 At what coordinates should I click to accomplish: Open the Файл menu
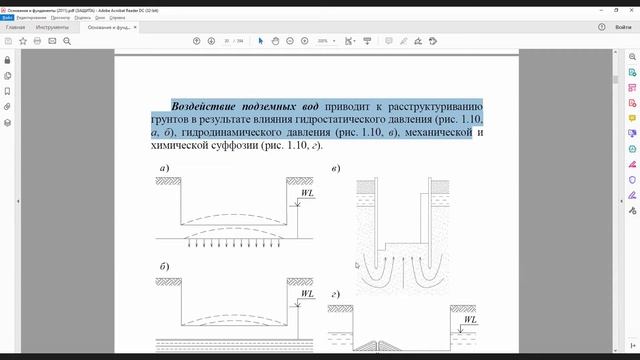click(x=7, y=18)
